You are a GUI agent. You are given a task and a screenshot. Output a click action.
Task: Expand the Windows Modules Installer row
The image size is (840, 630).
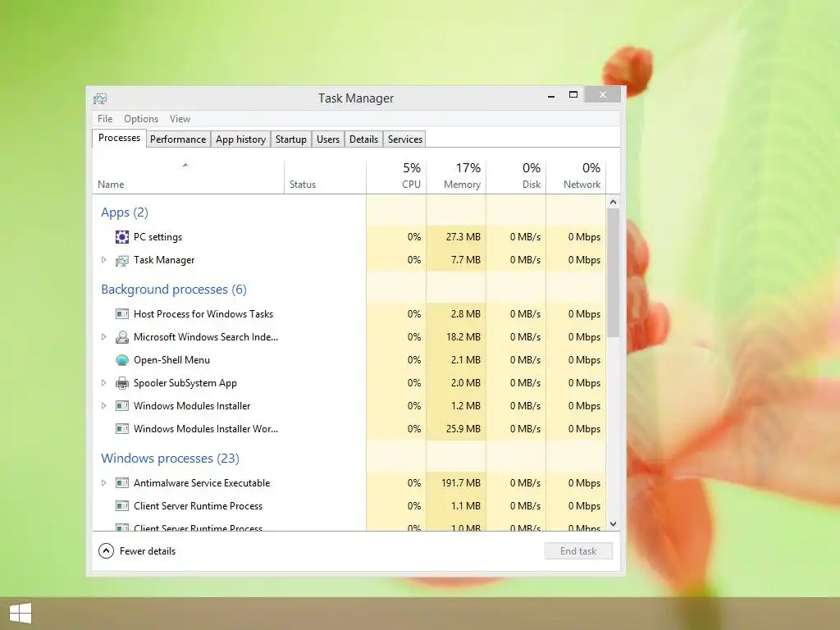[x=104, y=406]
